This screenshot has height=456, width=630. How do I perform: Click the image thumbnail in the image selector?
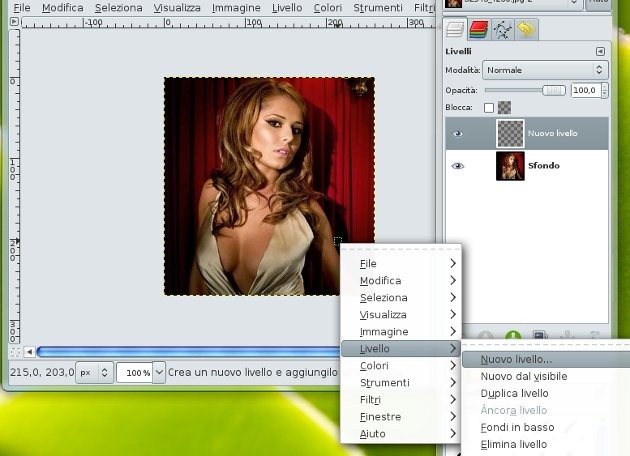453,3
